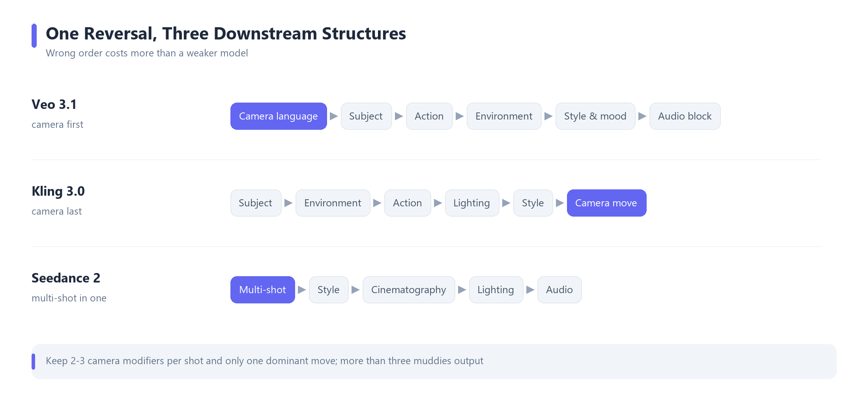Click the 'multi-shot in one' caption

(x=69, y=298)
